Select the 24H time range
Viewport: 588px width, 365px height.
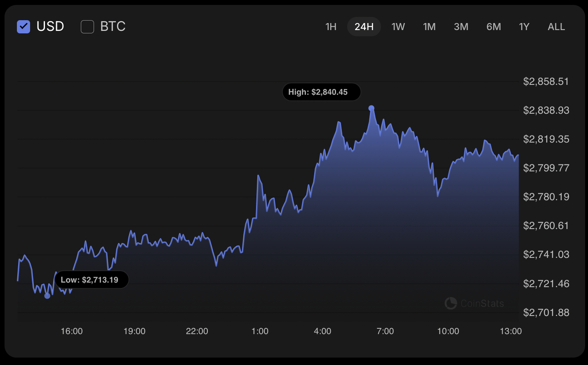(x=364, y=26)
